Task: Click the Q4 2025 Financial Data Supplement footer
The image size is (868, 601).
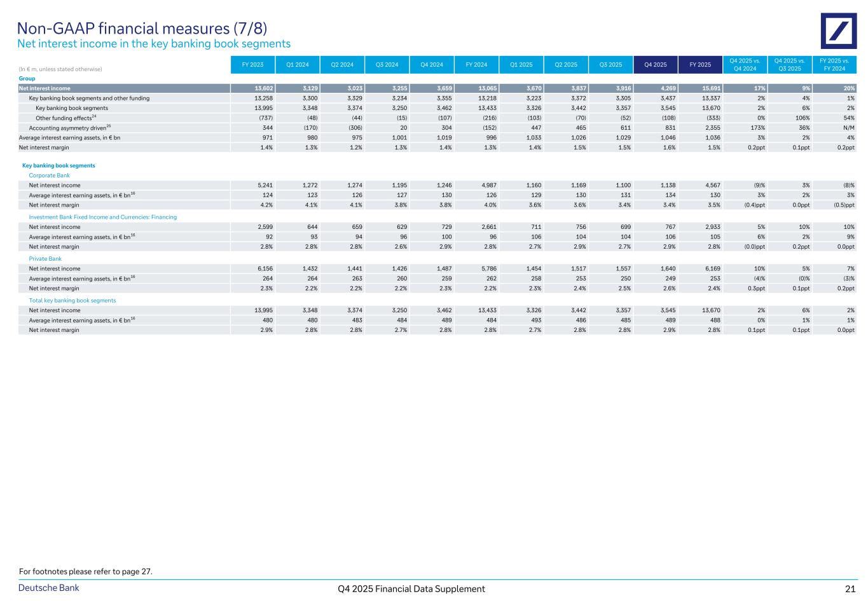Action: (411, 589)
